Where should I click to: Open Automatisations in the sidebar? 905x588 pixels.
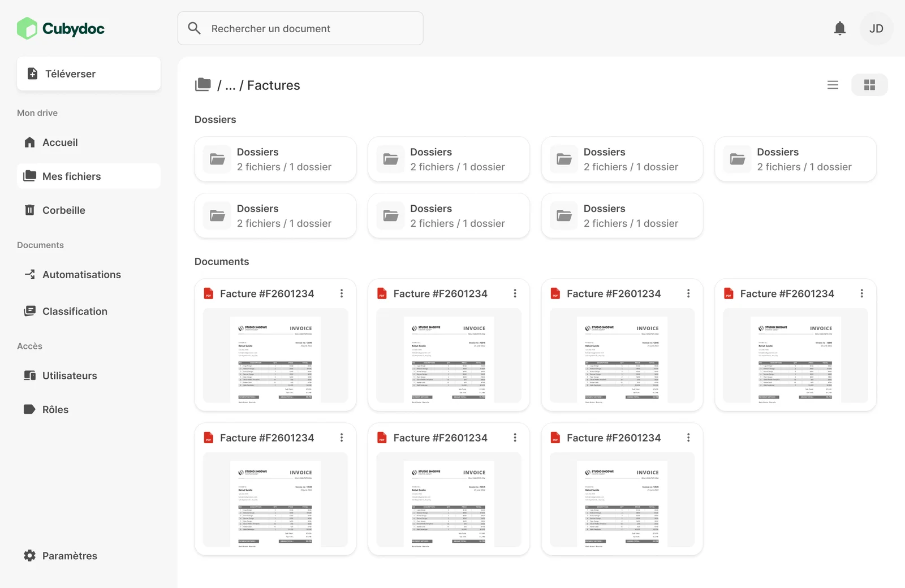pyautogui.click(x=89, y=275)
